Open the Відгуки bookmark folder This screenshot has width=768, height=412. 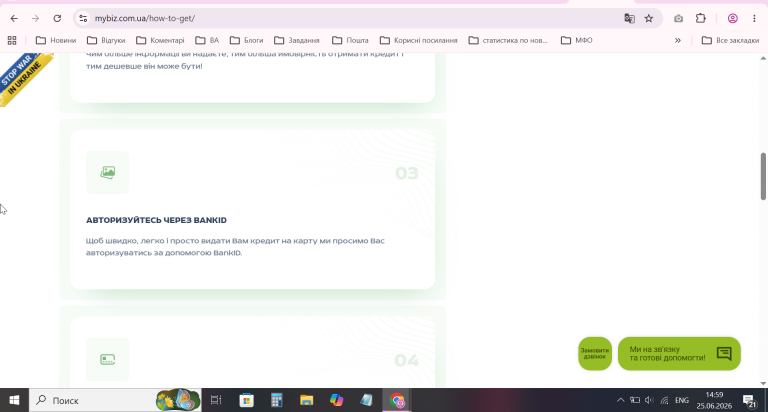point(106,40)
